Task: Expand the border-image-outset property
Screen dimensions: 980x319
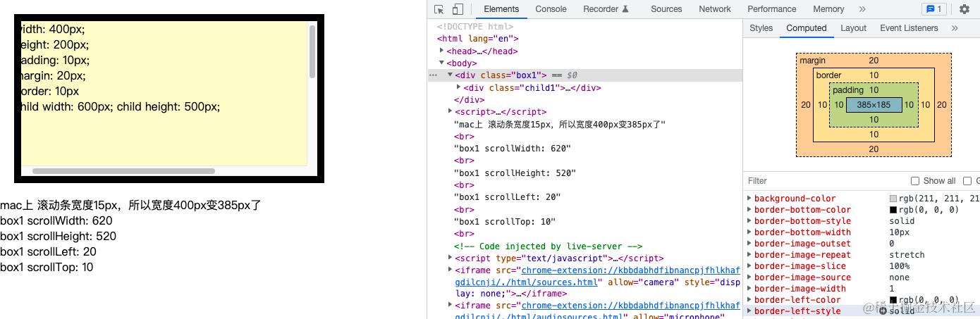Action: click(749, 244)
